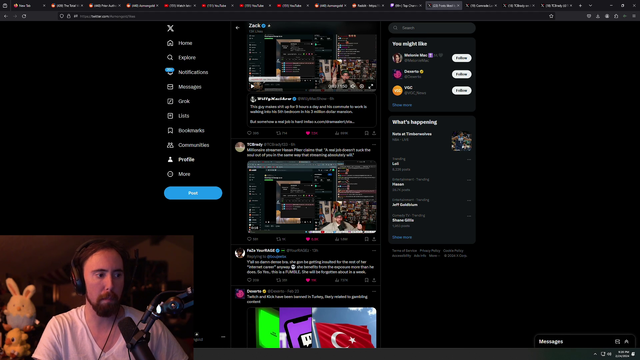Image resolution: width=640 pixels, height=360 pixels.
Task: Open more options on FaZe YourRAGE's post
Action: pos(374,251)
